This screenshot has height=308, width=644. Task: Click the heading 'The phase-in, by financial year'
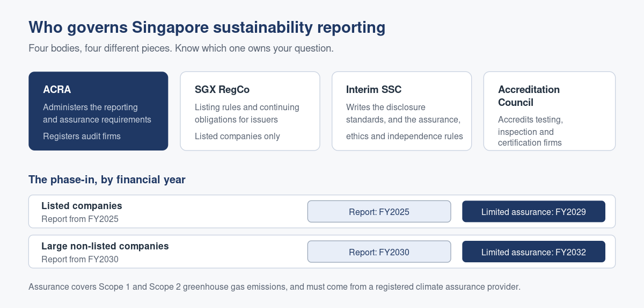click(x=107, y=180)
